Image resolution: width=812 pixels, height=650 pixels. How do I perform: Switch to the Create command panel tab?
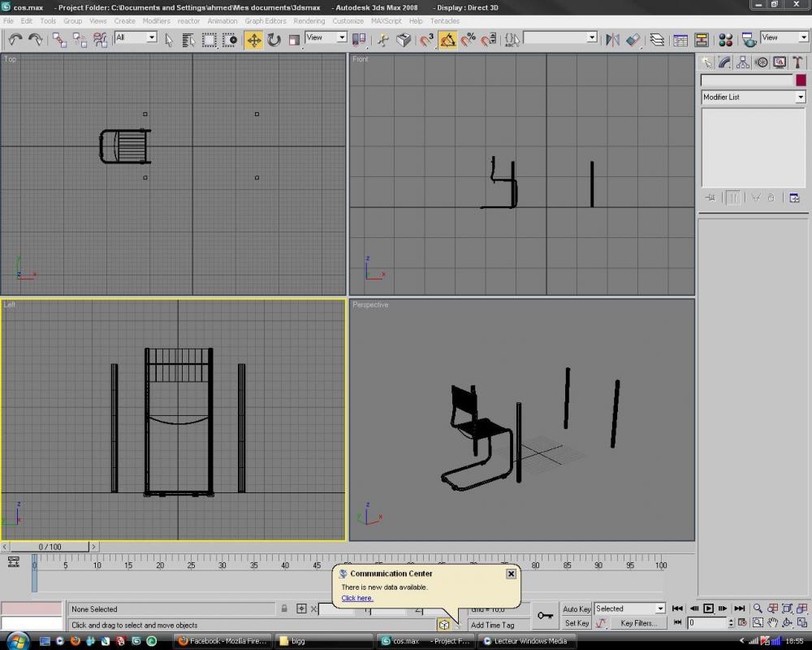706,63
